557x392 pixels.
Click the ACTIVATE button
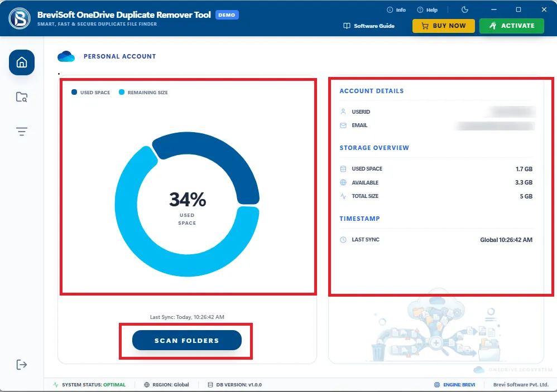(x=512, y=26)
